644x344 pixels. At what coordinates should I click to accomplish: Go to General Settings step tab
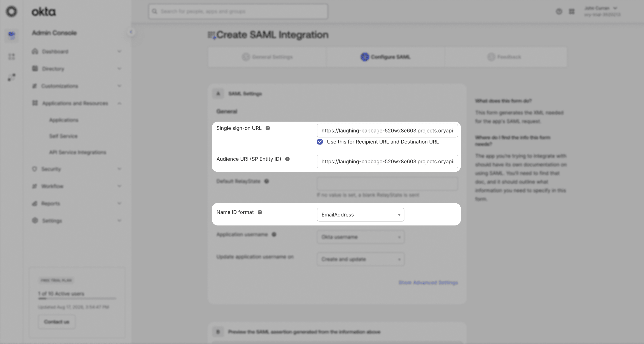(x=267, y=57)
